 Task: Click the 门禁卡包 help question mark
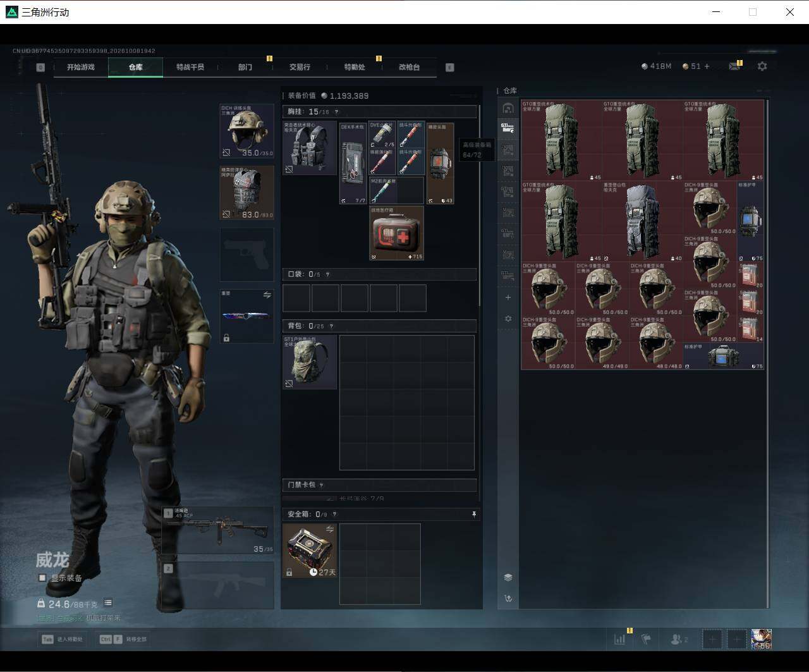tap(321, 485)
